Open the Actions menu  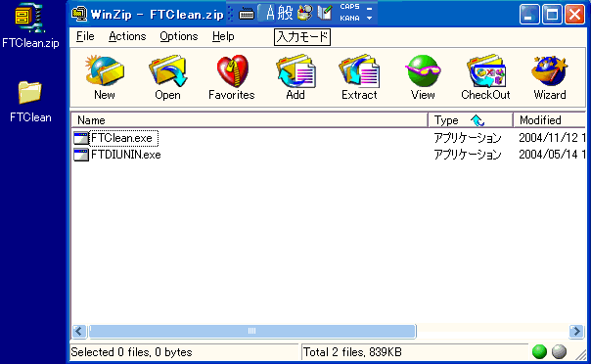tap(127, 36)
